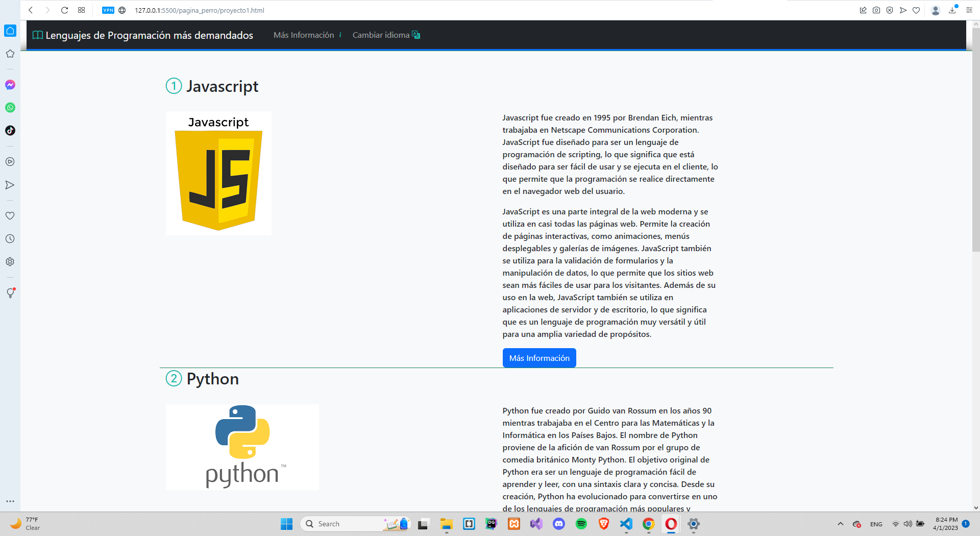The width and height of the screenshot is (980, 536).
Task: Open the Easy Setup sliders menu
Action: click(969, 10)
